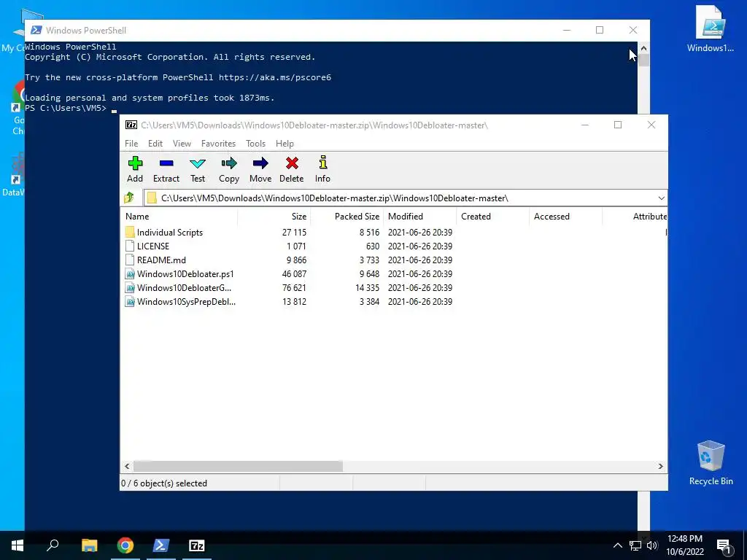
Task: Click the network icon in system tray
Action: (x=635, y=545)
